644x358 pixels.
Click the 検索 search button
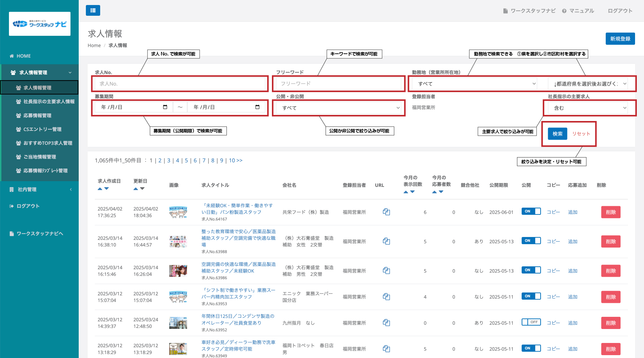click(x=557, y=134)
